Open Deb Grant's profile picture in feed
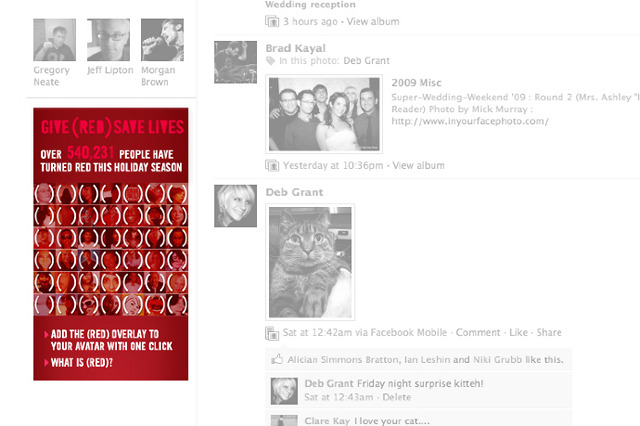 click(236, 206)
